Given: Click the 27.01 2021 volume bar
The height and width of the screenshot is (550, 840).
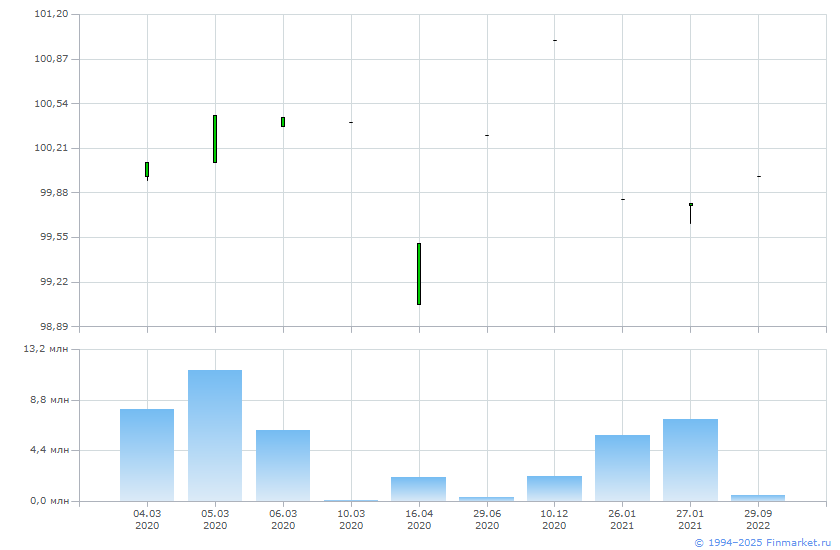Looking at the screenshot, I should 691,460.
